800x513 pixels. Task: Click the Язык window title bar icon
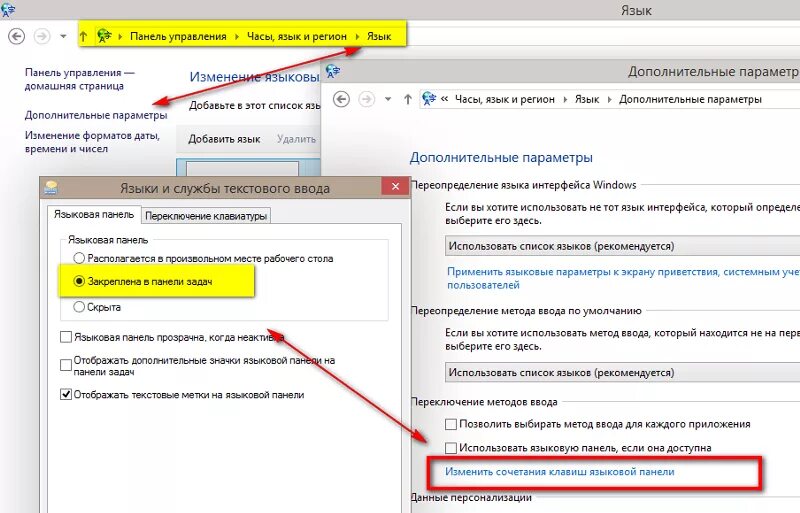(x=7, y=9)
